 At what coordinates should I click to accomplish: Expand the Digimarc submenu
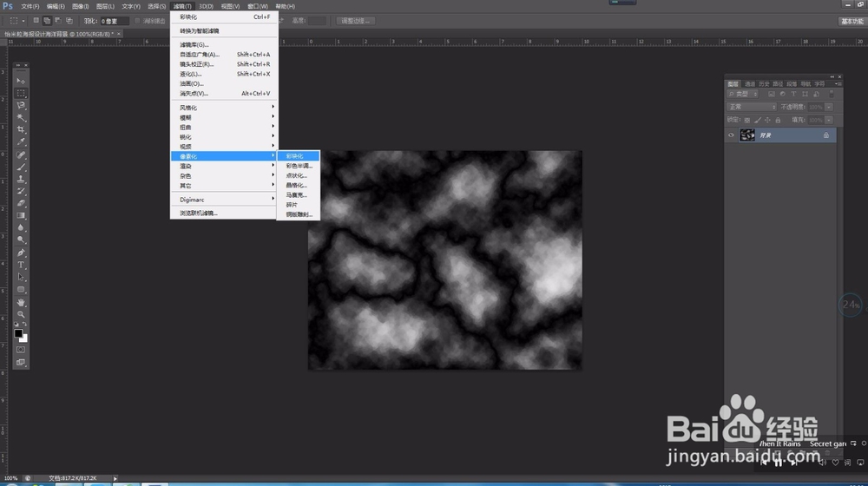pos(224,200)
